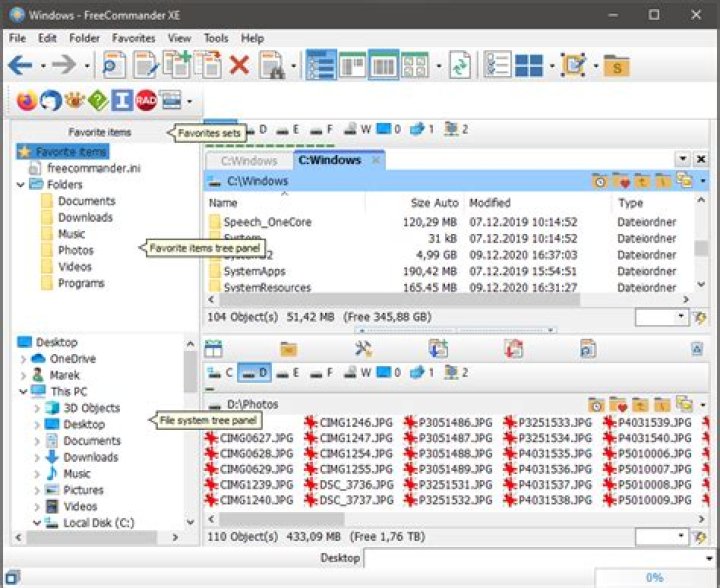Click the Edit file pencil icon
The image size is (720, 588).
[x=146, y=65]
